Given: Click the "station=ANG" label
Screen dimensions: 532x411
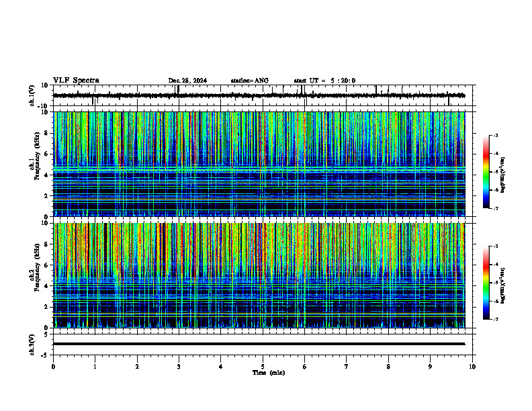Looking at the screenshot, I should click(x=250, y=81).
